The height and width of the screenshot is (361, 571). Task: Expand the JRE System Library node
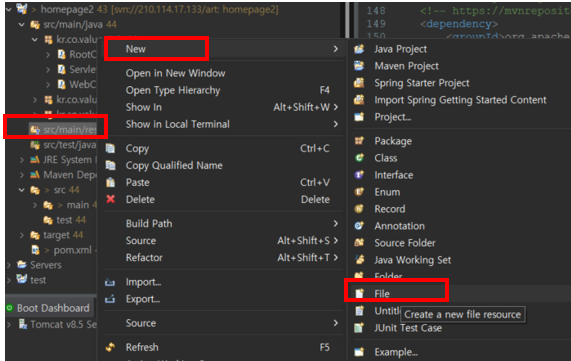21,160
